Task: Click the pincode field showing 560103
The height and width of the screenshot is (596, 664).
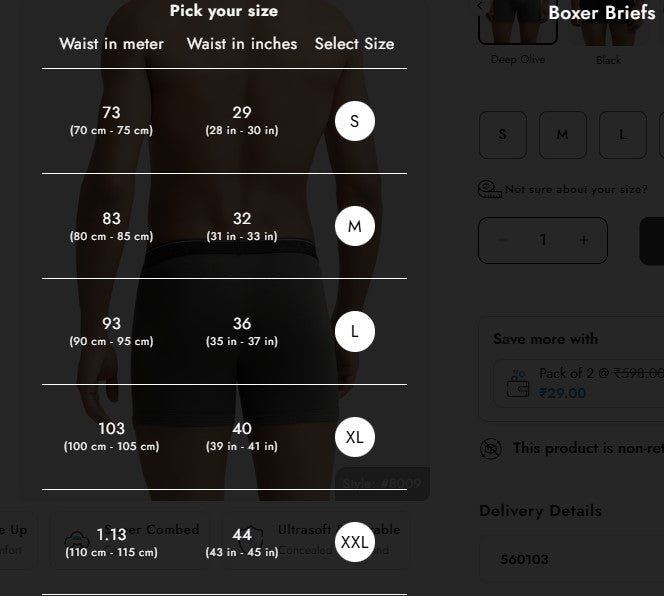Action: tap(570, 559)
